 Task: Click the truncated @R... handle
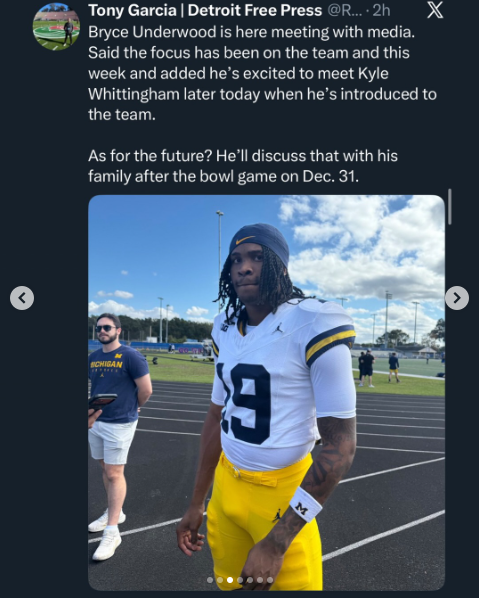[x=344, y=11]
